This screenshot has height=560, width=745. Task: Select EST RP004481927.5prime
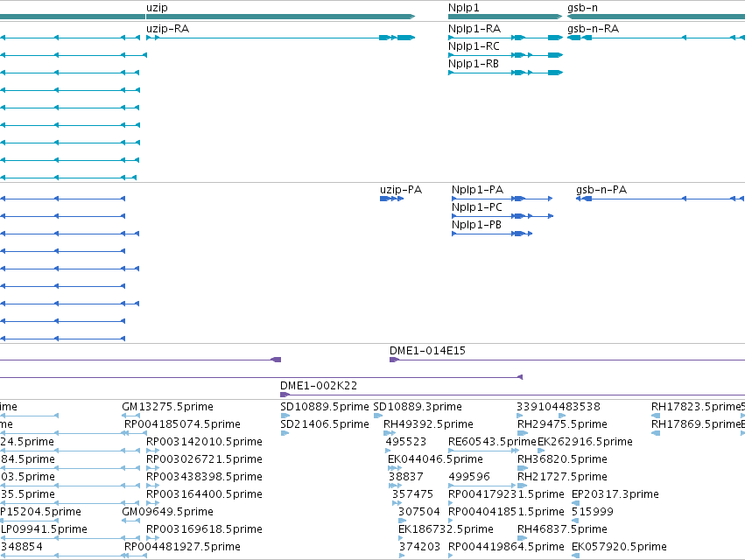tap(182, 547)
